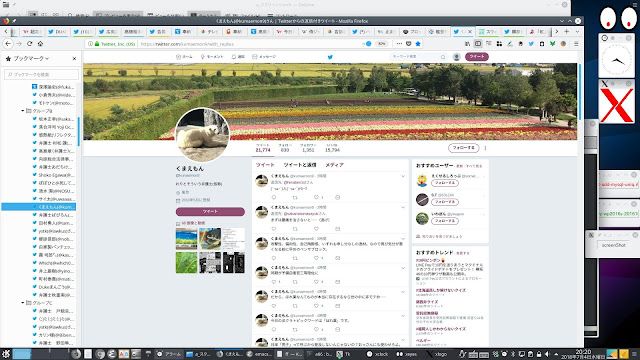Bookmark this page with the star icon
Screen dimensions: 640x360
pos(418,44)
